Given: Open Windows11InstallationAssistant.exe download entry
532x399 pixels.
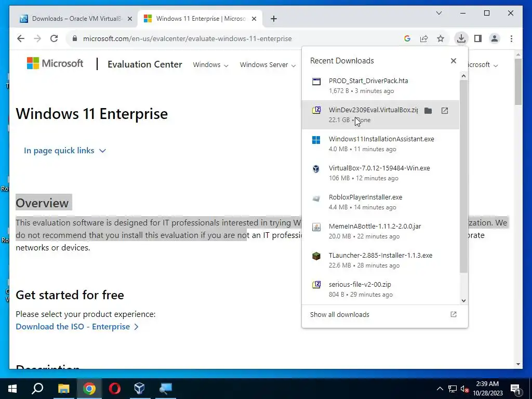Looking at the screenshot, I should (x=380, y=144).
